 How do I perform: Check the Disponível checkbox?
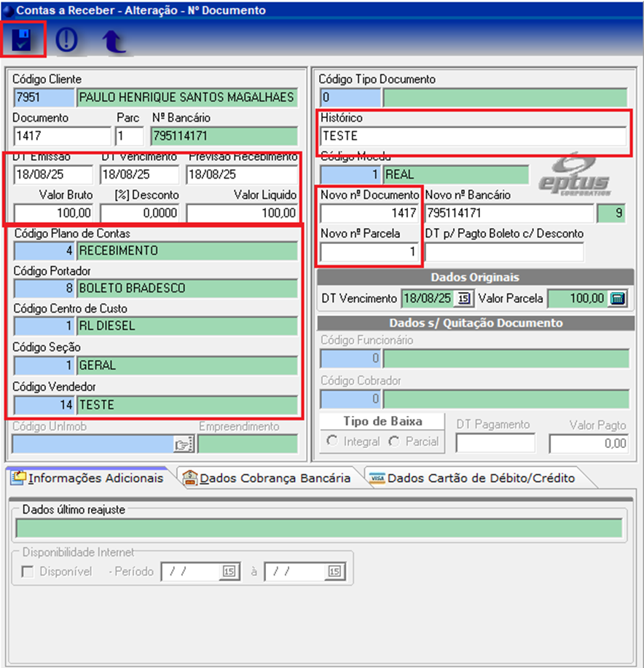28,572
